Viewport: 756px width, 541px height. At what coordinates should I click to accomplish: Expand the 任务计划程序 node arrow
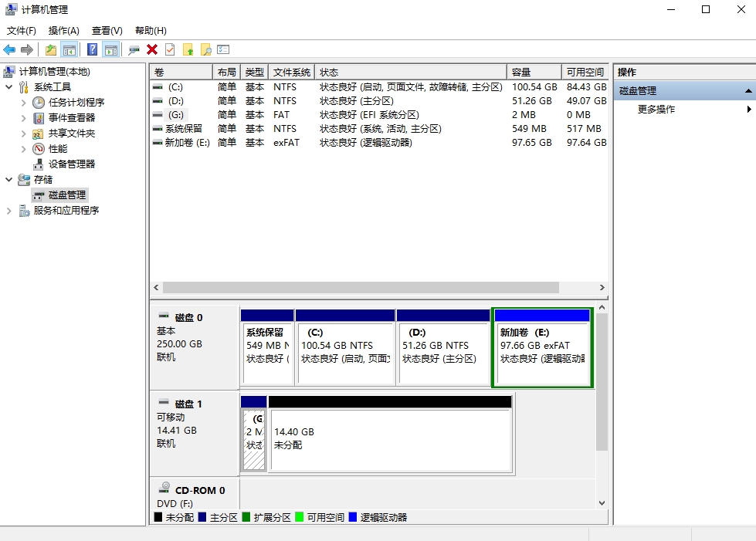[23, 102]
